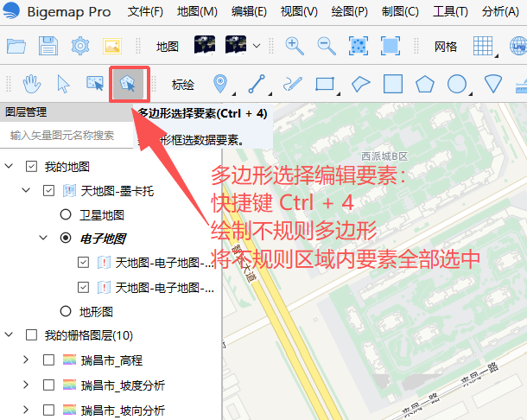
Task: Select the 卫星地图 radio button
Action: point(66,214)
